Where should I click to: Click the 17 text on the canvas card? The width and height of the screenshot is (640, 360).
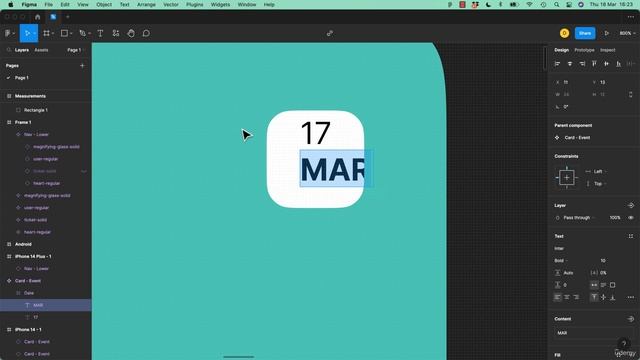(315, 133)
